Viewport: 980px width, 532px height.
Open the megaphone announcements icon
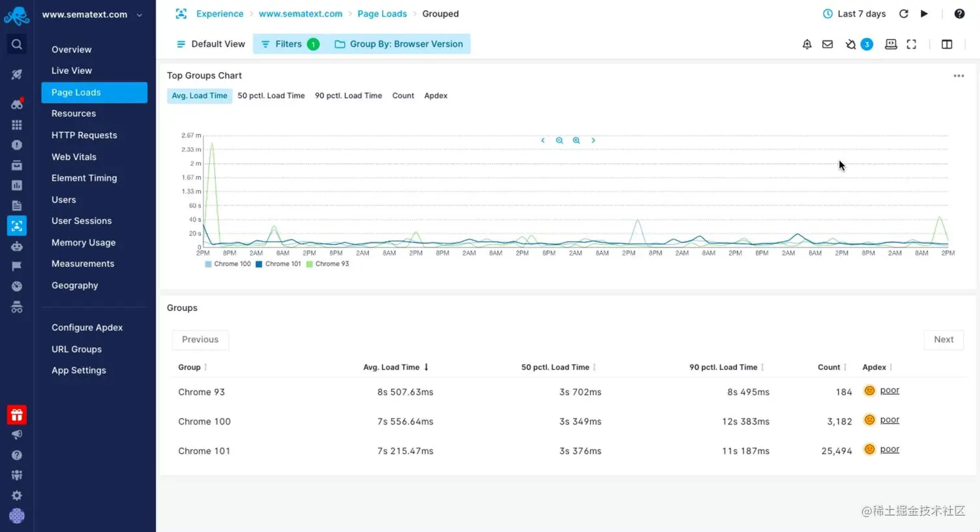point(17,435)
